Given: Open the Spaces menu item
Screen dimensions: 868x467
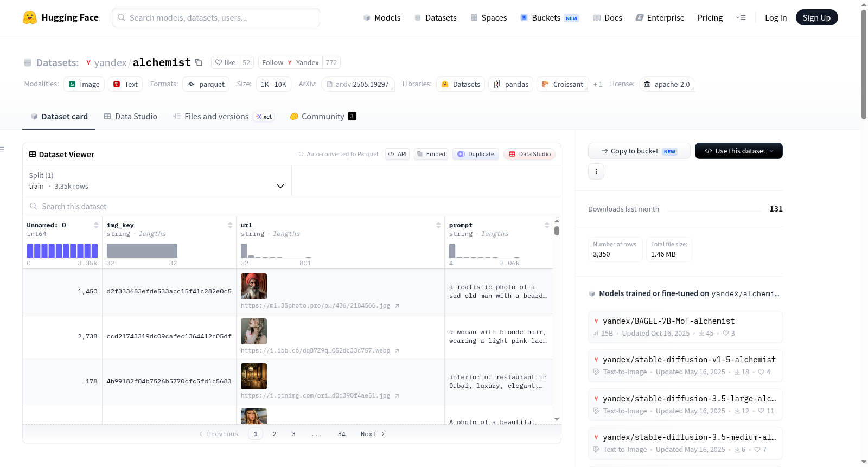Looking at the screenshot, I should (488, 17).
